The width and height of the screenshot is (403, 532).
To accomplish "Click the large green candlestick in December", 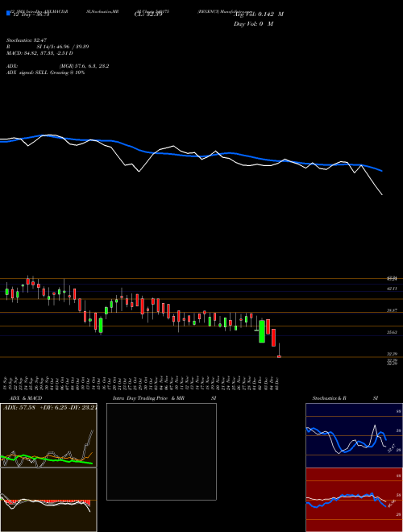I will (262, 331).
